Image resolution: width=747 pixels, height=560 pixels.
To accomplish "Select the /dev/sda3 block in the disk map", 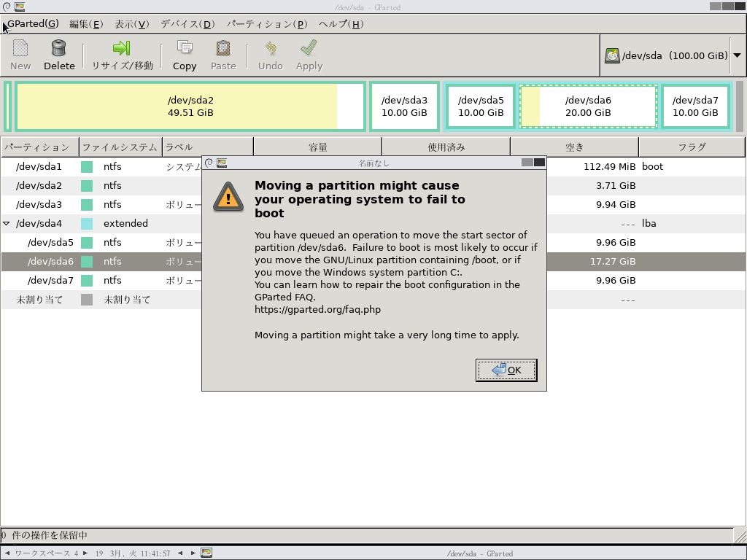I will coord(404,106).
